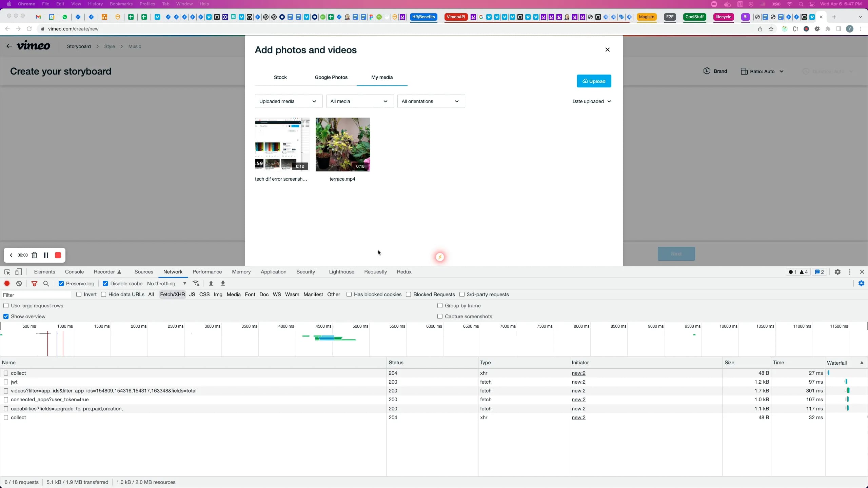This screenshot has width=868, height=488.
Task: Clear the network log icon
Action: 19,283
